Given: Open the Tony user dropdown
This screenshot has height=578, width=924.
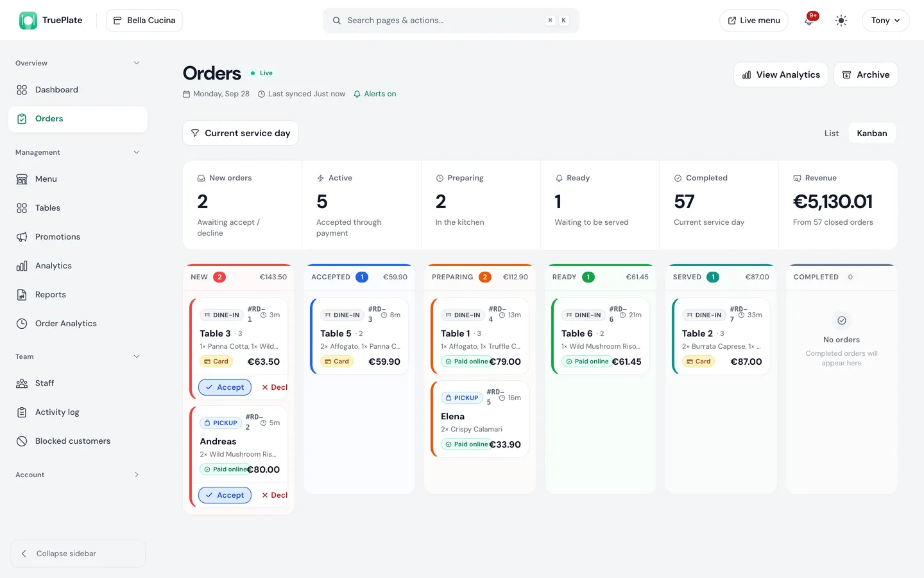Looking at the screenshot, I should tap(886, 21).
